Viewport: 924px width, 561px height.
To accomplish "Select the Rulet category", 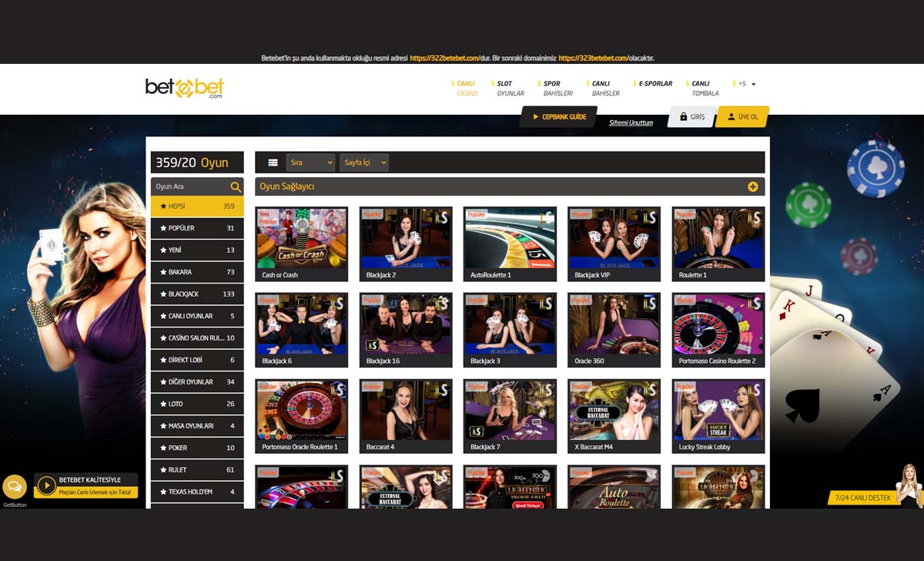I will [197, 469].
